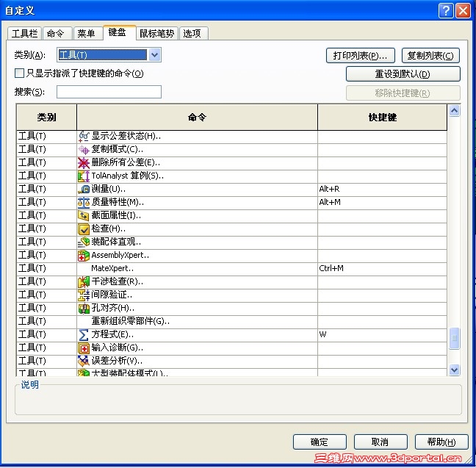This screenshot has height=468, width=476.
Task: Click the scrollbar down arrow
Action: click(454, 370)
